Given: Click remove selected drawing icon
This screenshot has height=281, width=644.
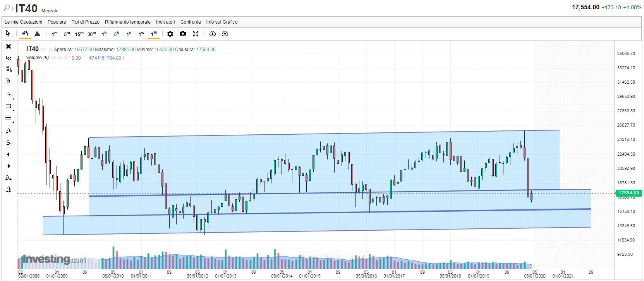Looking at the screenshot, I should [x=9, y=58].
